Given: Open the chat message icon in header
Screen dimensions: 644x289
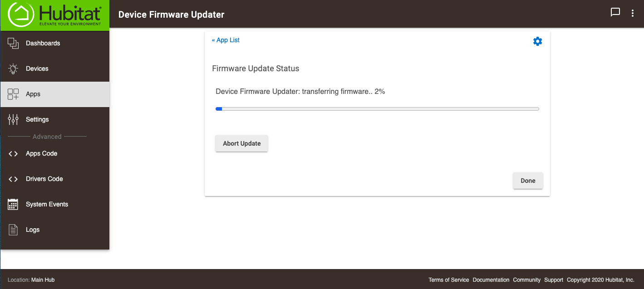Looking at the screenshot, I should click(615, 12).
